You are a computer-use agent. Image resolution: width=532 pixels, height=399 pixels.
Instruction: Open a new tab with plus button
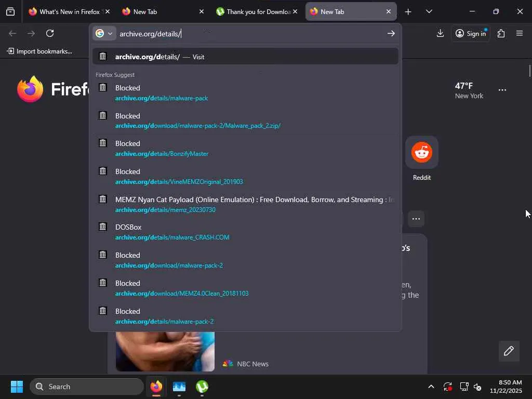408,12
